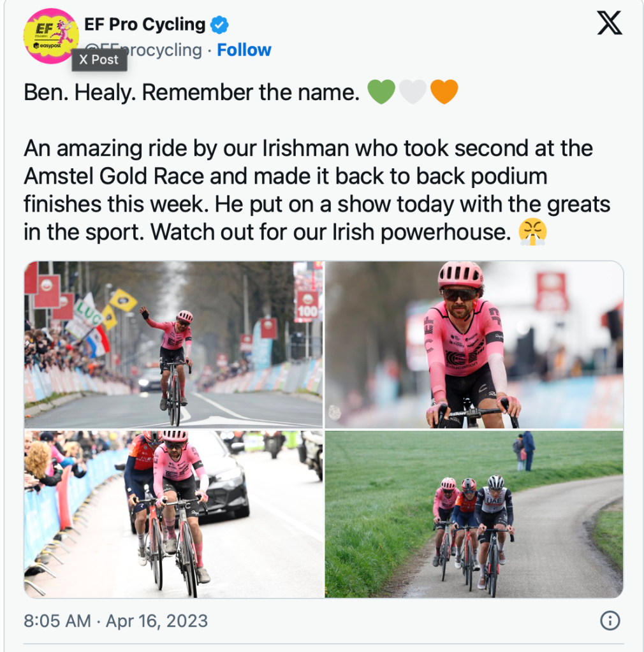
Task: Open photo of three riders on grassy lane
Action: 474,514
